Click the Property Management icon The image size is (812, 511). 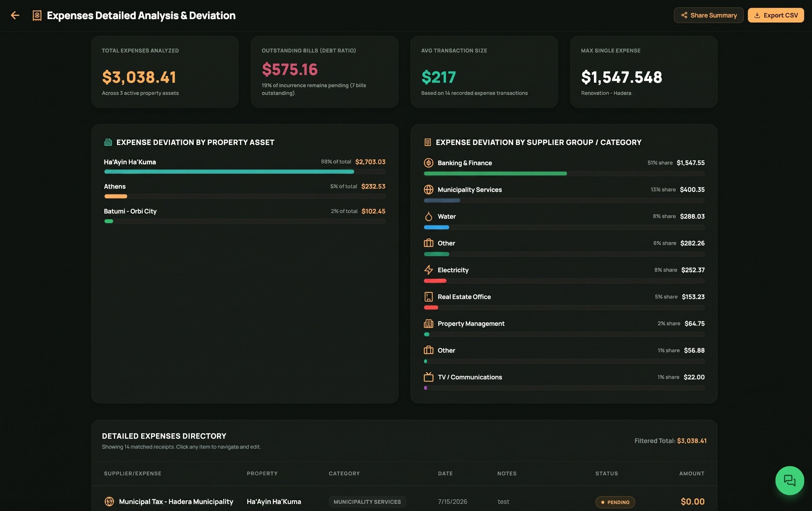[x=428, y=323]
